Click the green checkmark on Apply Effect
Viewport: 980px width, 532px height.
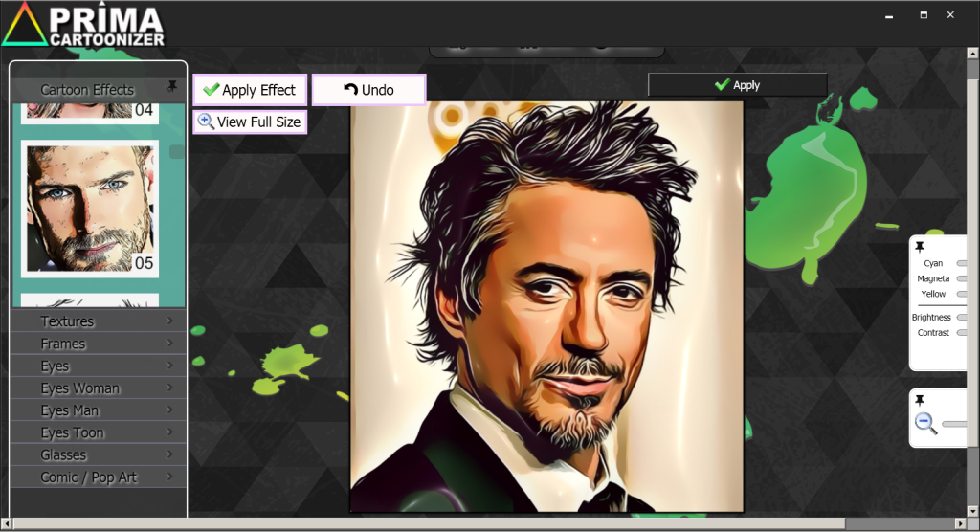(x=211, y=90)
